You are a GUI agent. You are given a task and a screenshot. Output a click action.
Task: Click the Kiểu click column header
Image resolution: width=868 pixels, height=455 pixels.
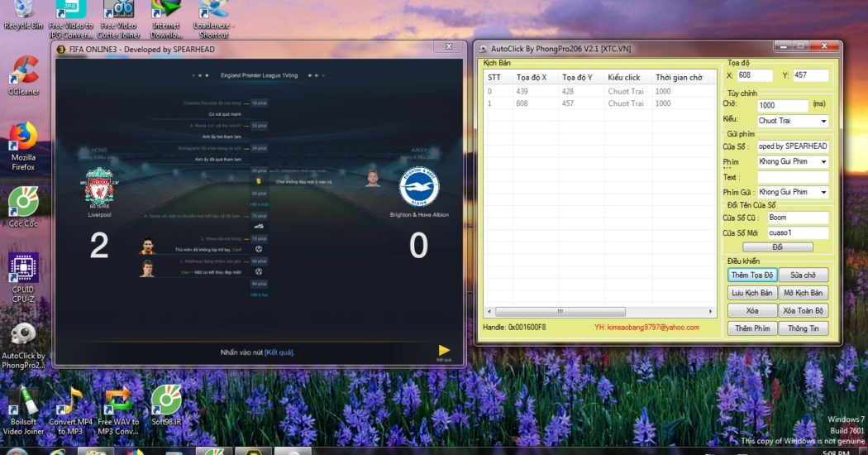click(628, 78)
